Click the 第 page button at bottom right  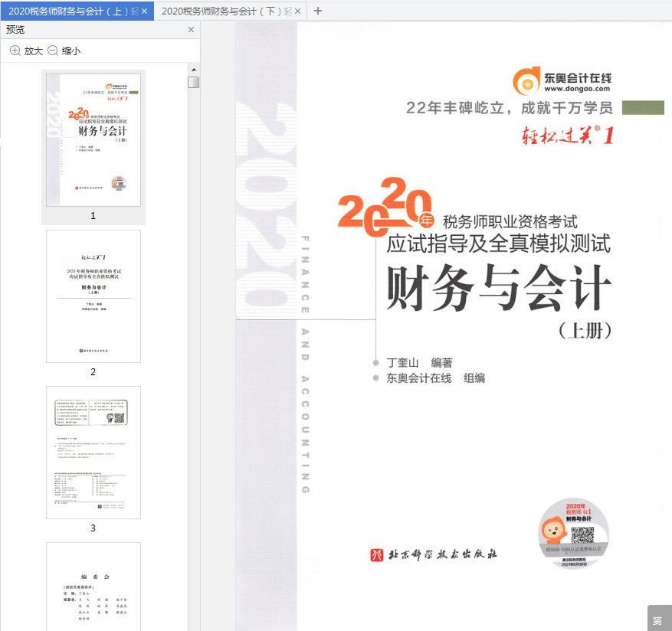point(658,620)
